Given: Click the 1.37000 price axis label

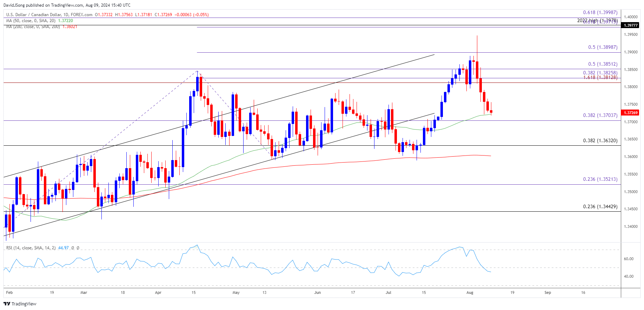Looking at the screenshot, I should 631,122.
